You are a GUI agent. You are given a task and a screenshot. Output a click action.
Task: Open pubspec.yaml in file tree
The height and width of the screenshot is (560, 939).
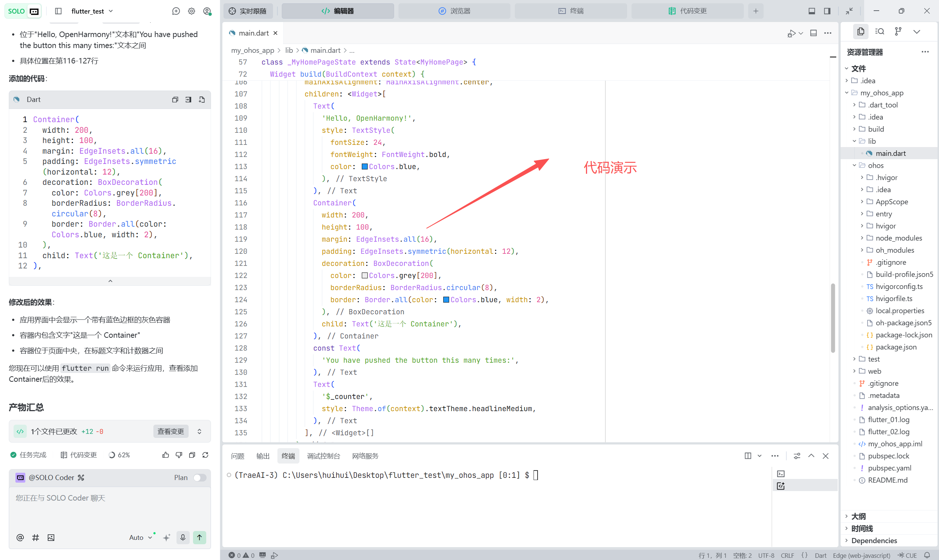pos(889,468)
